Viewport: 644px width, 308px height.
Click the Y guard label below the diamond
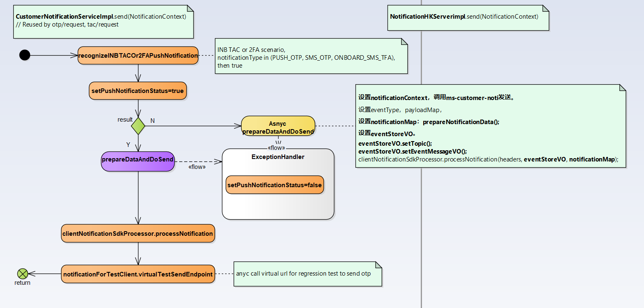[128, 144]
